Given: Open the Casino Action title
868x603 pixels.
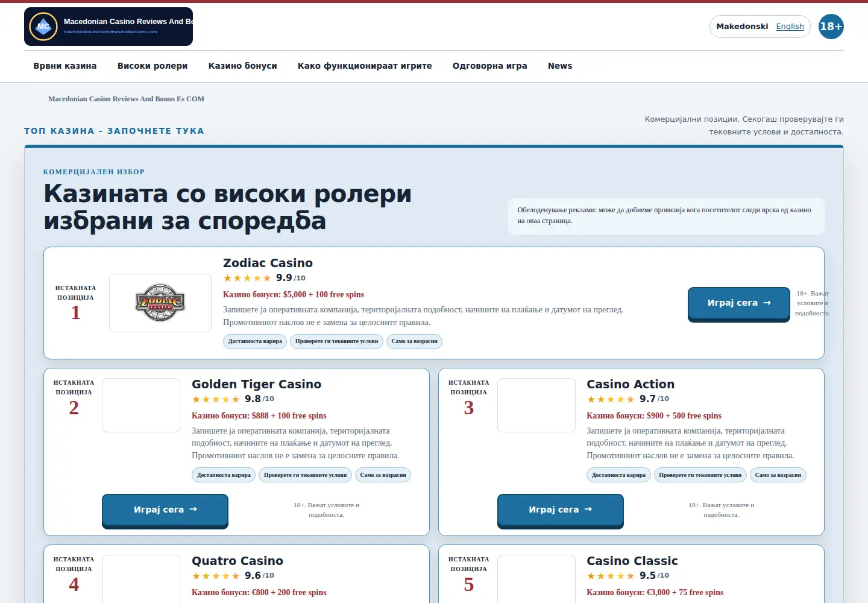Looking at the screenshot, I should [x=631, y=384].
